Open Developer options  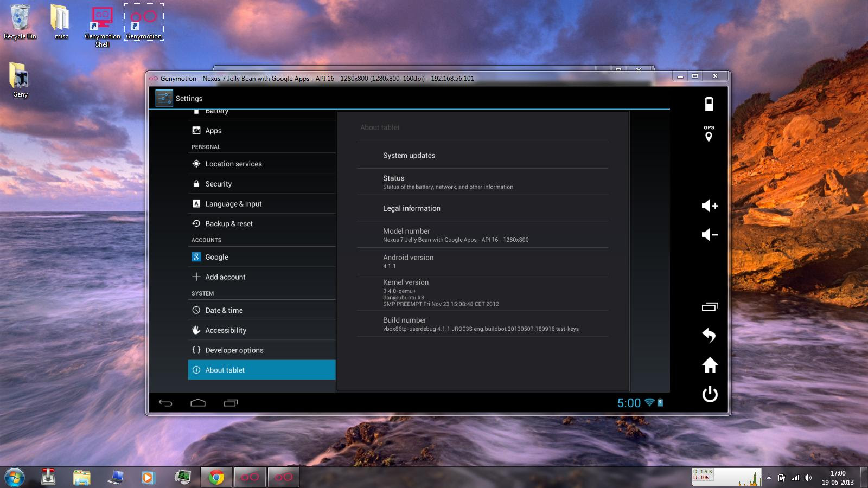coord(261,350)
